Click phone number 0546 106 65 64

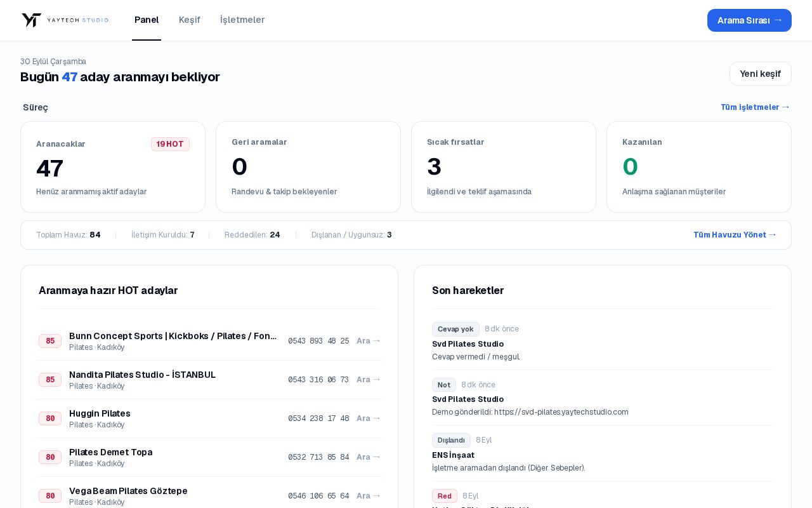(318, 496)
